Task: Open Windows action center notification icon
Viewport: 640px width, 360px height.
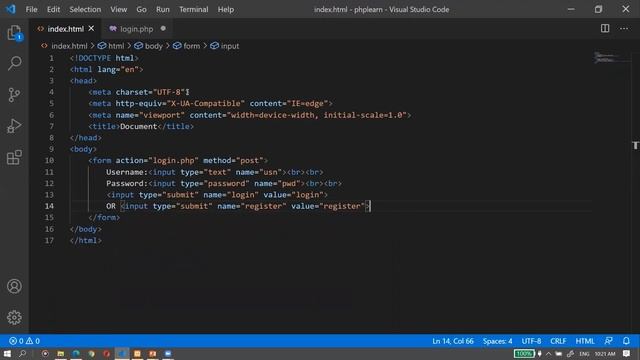Action: (627, 353)
